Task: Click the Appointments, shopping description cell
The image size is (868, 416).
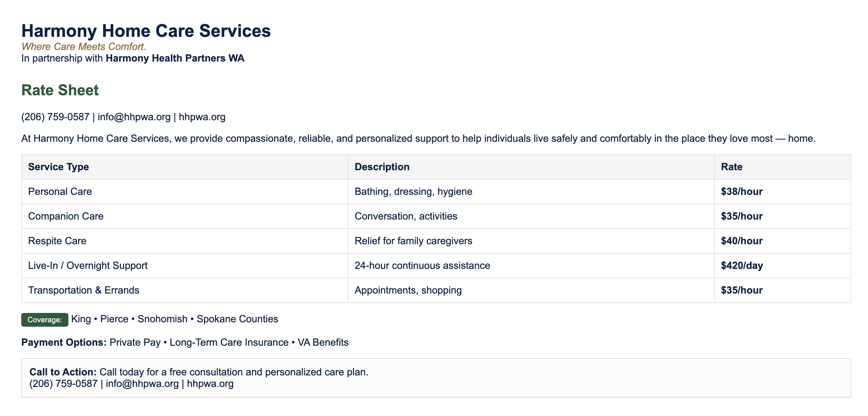Action: pyautogui.click(x=408, y=290)
